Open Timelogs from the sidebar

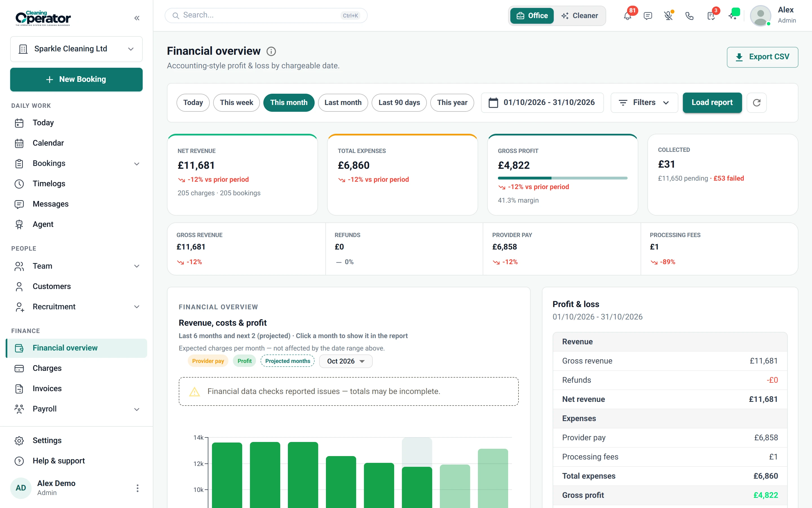(76, 183)
